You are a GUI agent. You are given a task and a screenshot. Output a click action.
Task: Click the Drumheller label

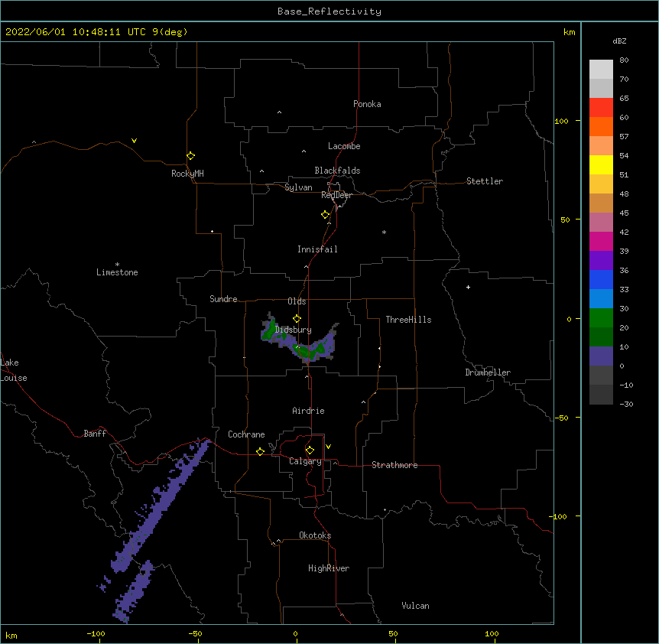[x=488, y=372]
